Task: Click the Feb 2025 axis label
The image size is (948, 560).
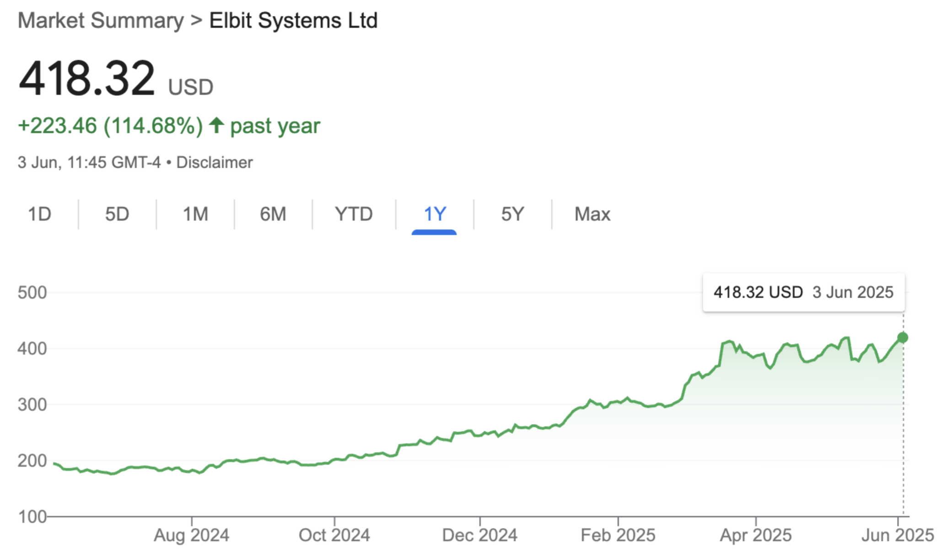Action: (618, 535)
